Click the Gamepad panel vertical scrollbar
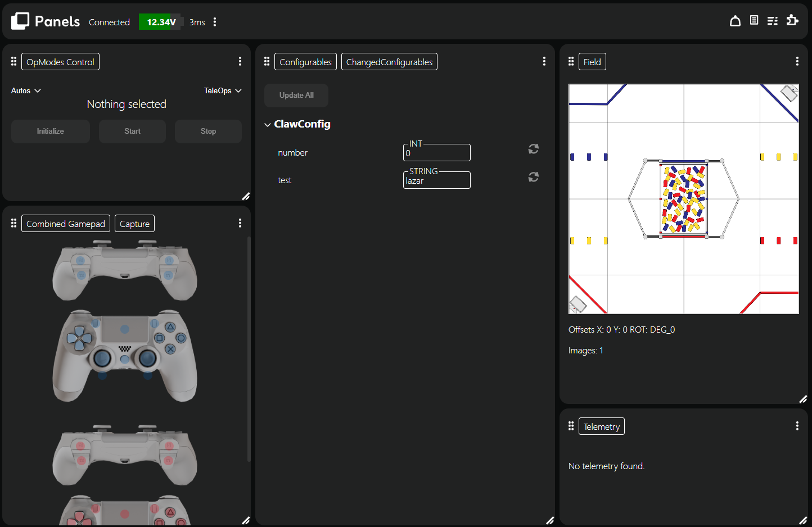 pyautogui.click(x=249, y=349)
